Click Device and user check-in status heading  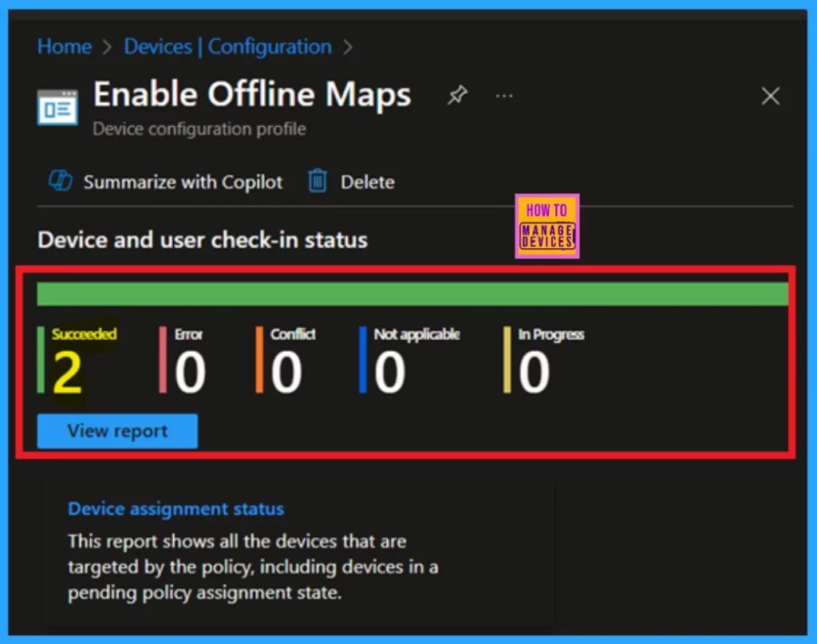203,240
